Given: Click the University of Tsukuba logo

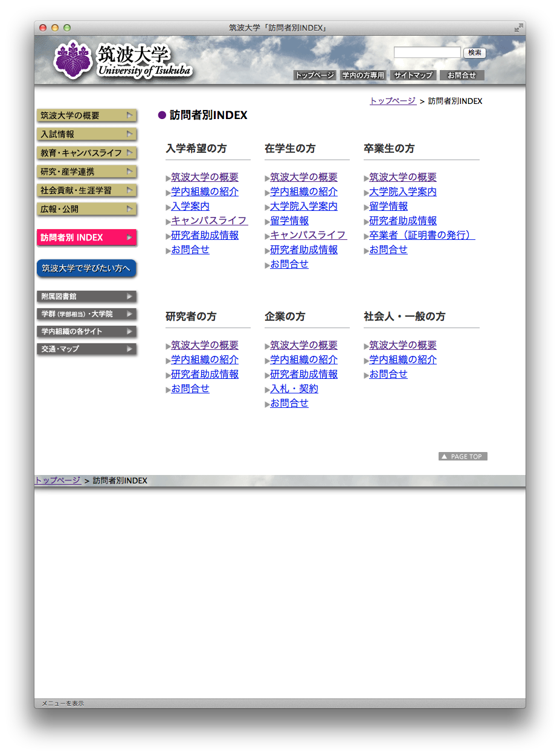Looking at the screenshot, I should tap(123, 60).
